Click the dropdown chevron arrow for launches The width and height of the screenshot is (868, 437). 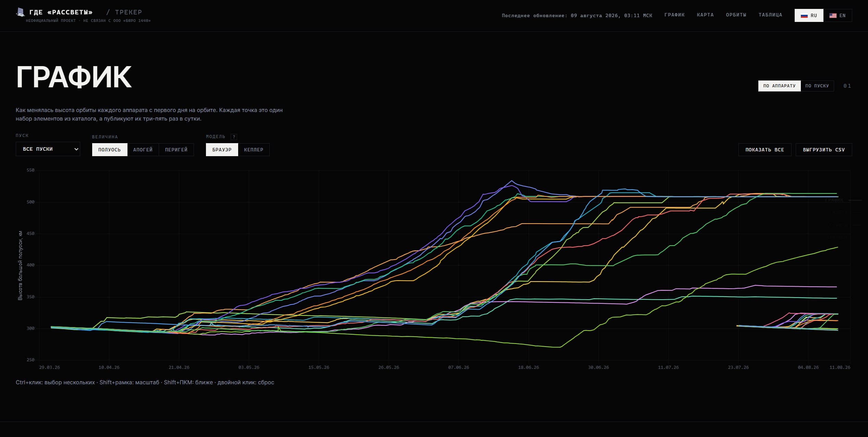(x=76, y=149)
